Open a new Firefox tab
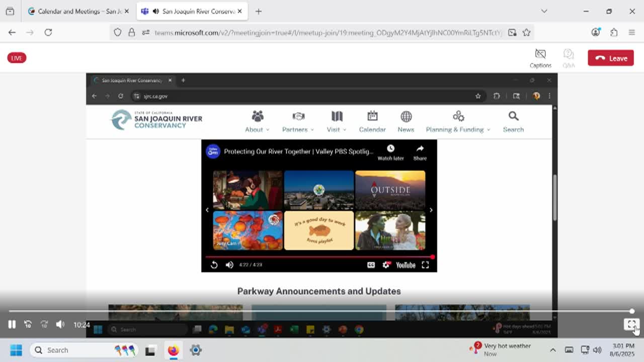The height and width of the screenshot is (362, 644). (259, 11)
